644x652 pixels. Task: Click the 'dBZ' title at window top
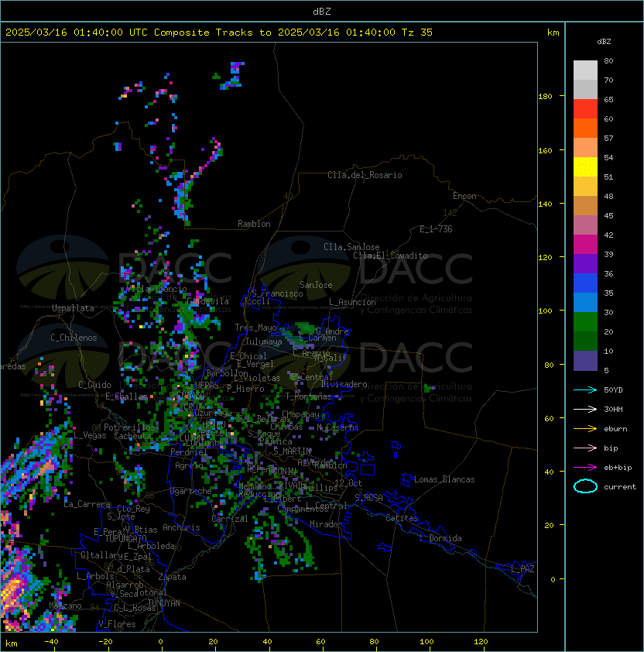[x=322, y=12]
